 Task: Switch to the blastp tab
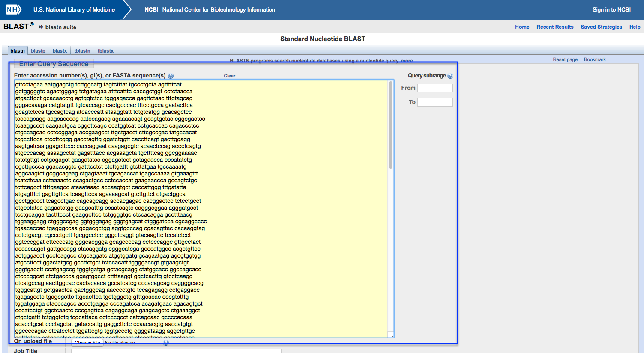[38, 51]
